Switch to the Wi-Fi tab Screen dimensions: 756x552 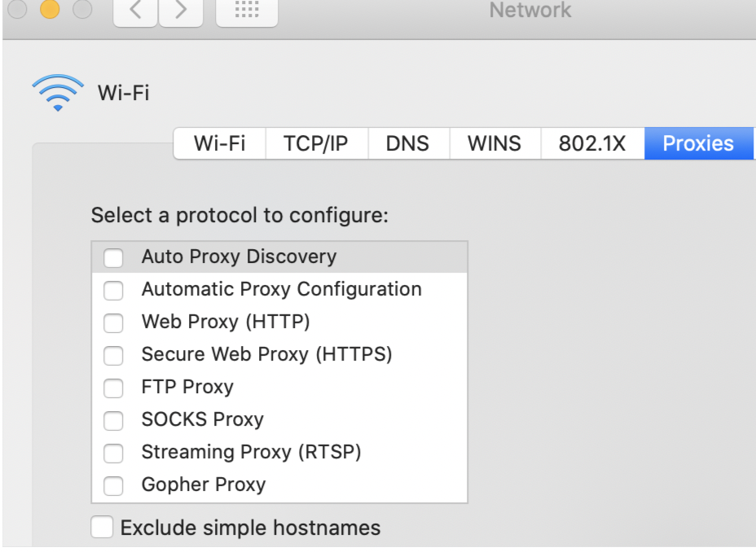219,143
